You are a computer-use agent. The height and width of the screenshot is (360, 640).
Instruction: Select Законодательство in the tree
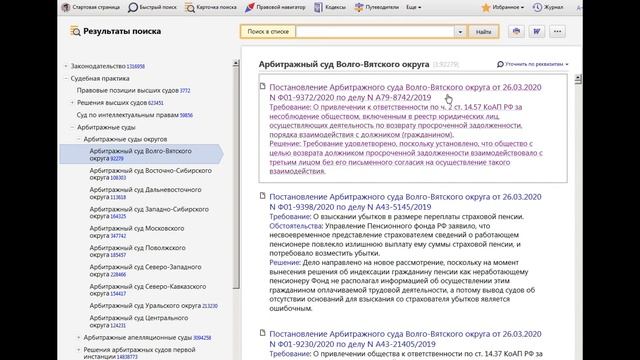(x=108, y=66)
